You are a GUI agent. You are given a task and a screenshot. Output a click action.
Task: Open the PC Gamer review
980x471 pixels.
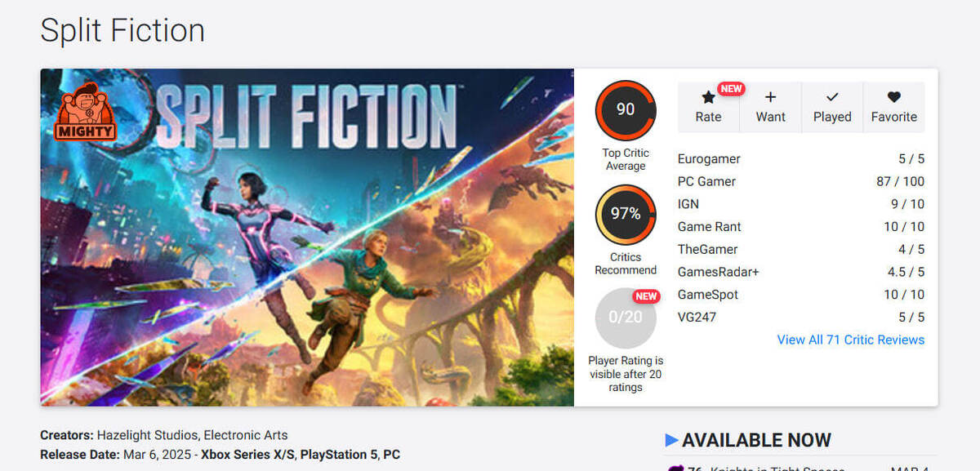pyautogui.click(x=706, y=181)
